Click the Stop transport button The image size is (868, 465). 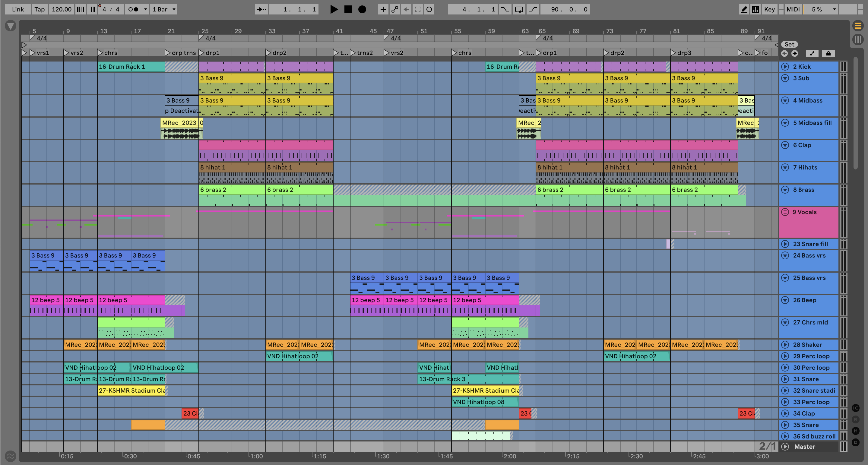[348, 9]
